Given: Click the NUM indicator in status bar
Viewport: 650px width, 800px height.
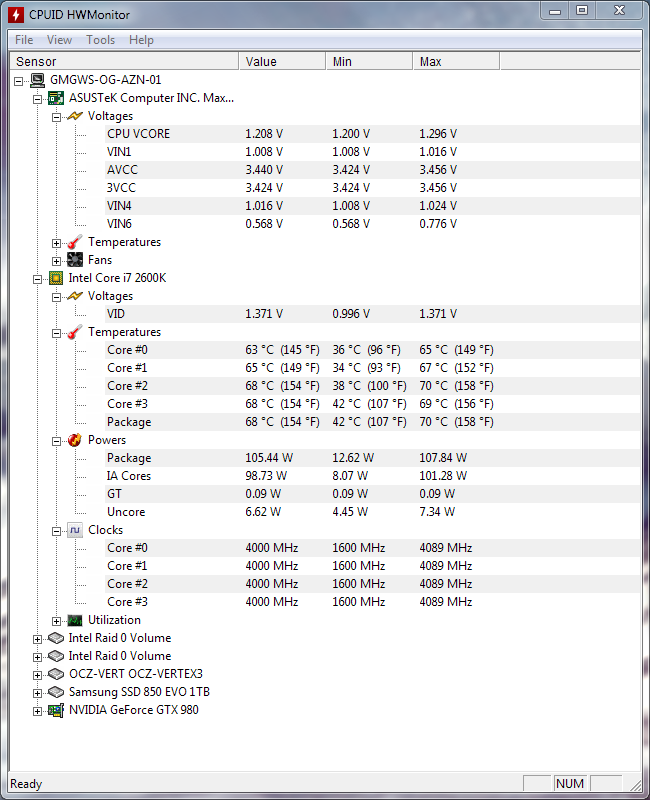Looking at the screenshot, I should click(x=570, y=784).
